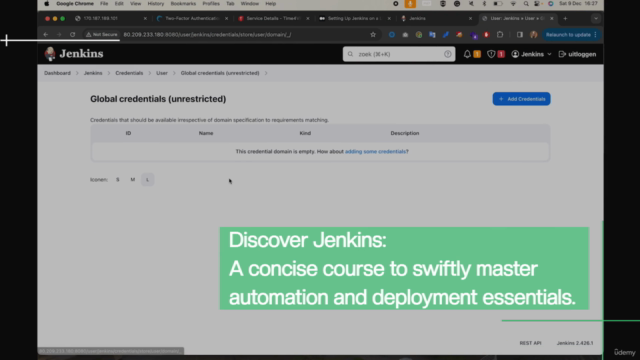Open Bluetooth status menu
This screenshot has width=640, height=360.
coord(484,4)
